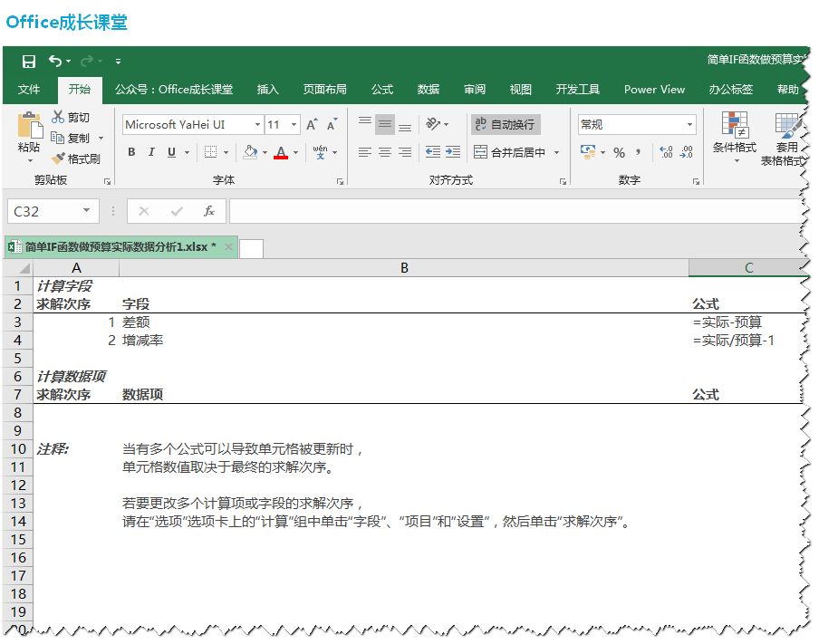Click the 条件格式 conditional formatting button
The width and height of the screenshot is (819, 644).
click(x=735, y=137)
